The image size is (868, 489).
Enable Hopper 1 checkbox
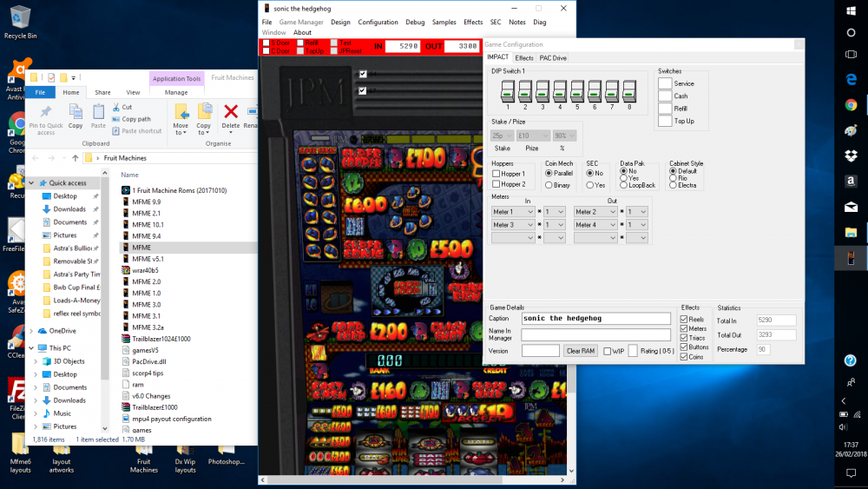[496, 174]
